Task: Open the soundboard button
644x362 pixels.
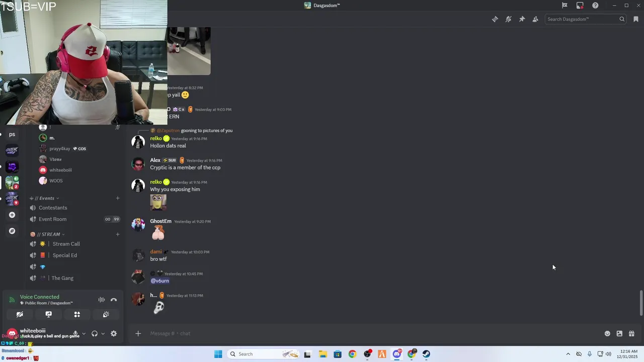Action: (x=106, y=314)
